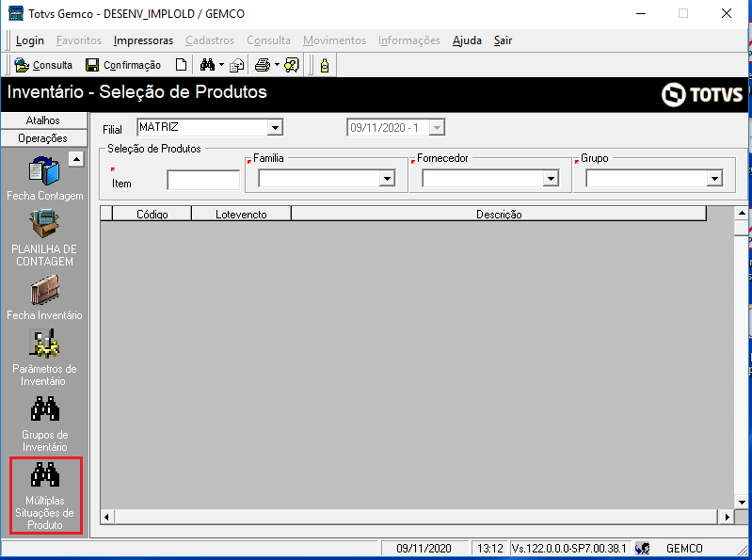Image resolution: width=752 pixels, height=560 pixels.
Task: Open the Impressoras menu
Action: click(x=143, y=40)
